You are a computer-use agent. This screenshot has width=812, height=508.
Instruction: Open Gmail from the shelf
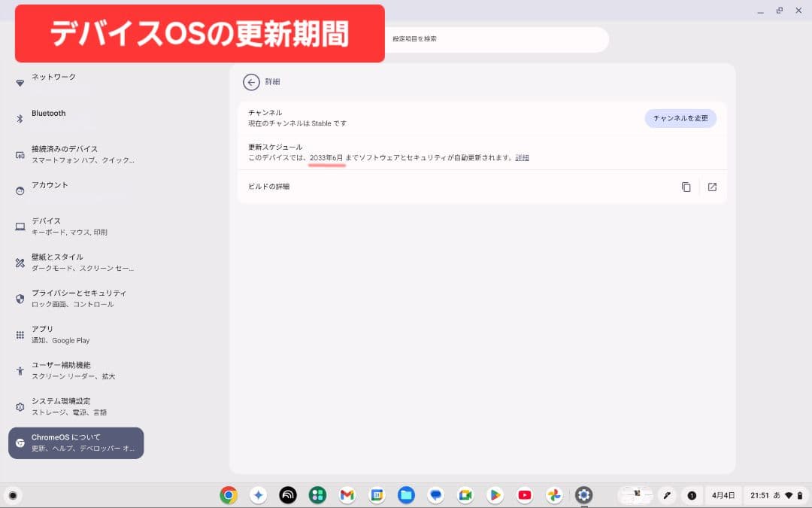347,494
